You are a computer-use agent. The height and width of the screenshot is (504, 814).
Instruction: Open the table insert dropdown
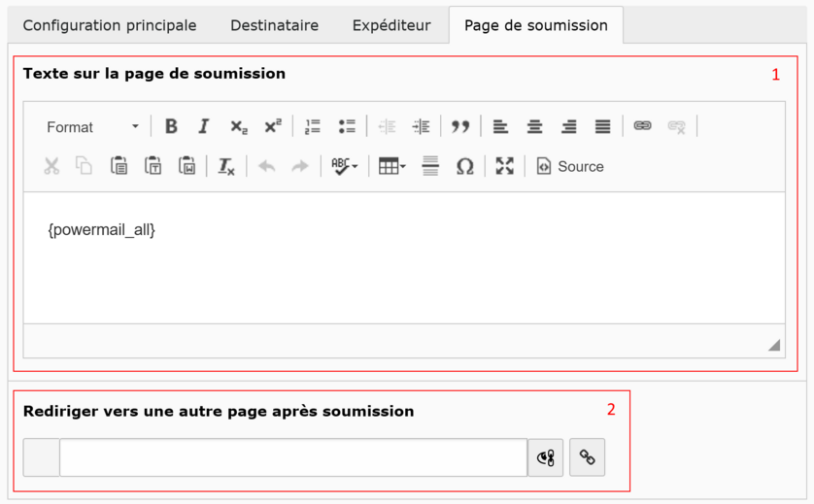[392, 166]
